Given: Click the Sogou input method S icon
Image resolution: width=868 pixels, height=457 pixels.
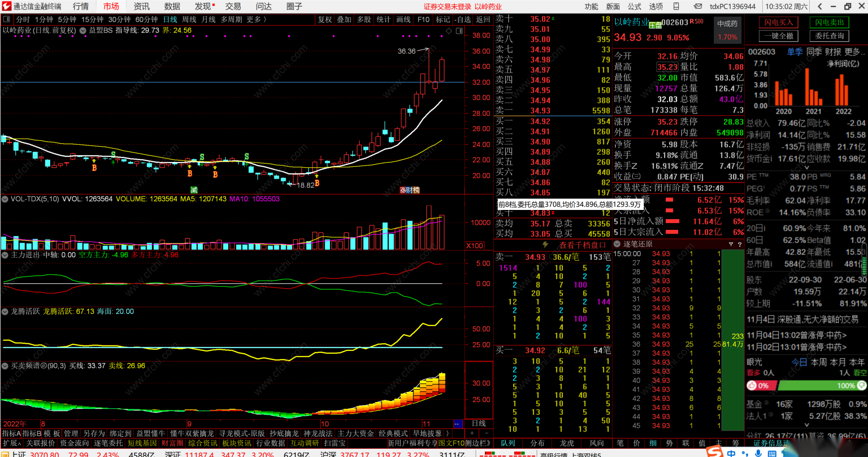Looking at the screenshot, I should pos(714,452).
